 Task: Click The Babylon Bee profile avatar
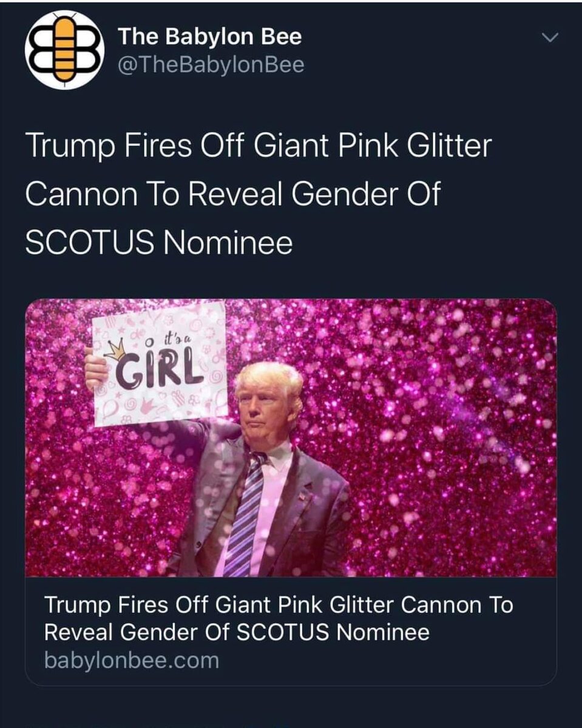tap(64, 50)
